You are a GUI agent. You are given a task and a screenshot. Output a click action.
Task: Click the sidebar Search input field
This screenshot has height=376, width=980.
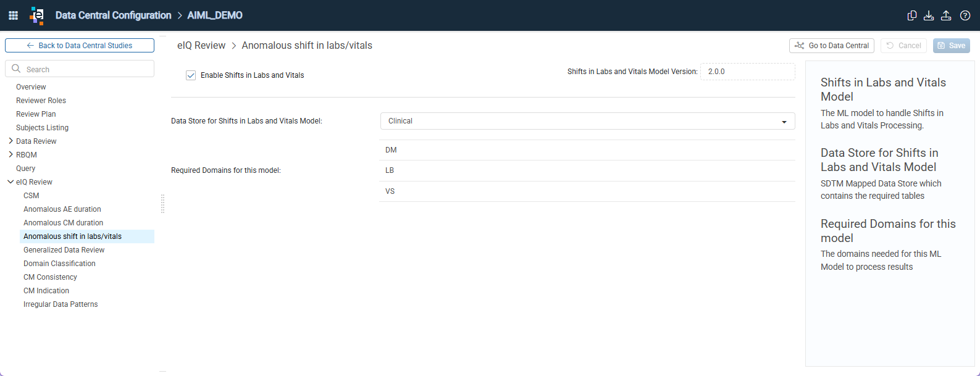[x=80, y=69]
